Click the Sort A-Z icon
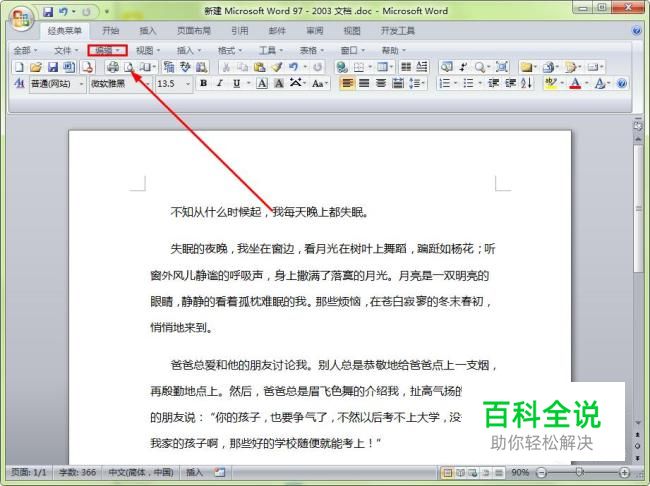Image resolution: width=650 pixels, height=486 pixels. (x=526, y=84)
